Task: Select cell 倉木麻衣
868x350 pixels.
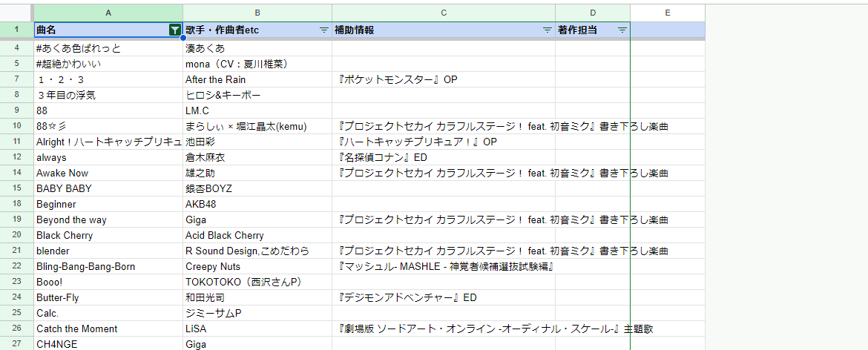Action: click(x=257, y=158)
